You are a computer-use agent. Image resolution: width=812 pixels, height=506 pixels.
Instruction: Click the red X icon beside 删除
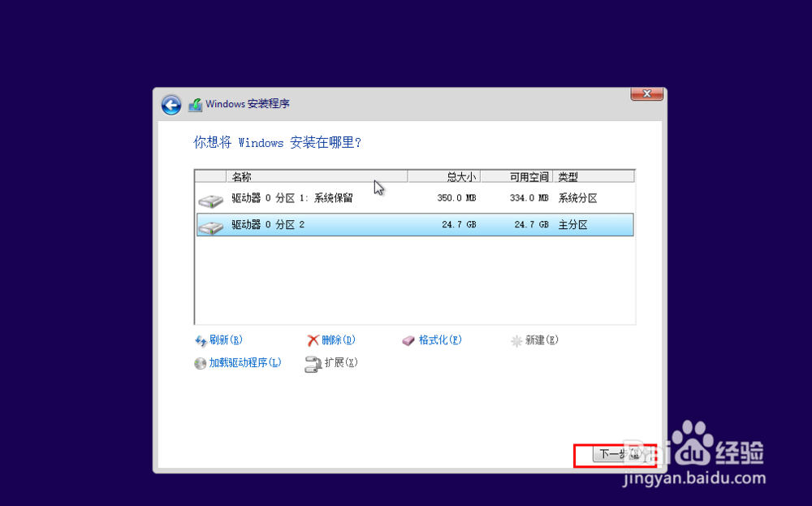pyautogui.click(x=313, y=340)
